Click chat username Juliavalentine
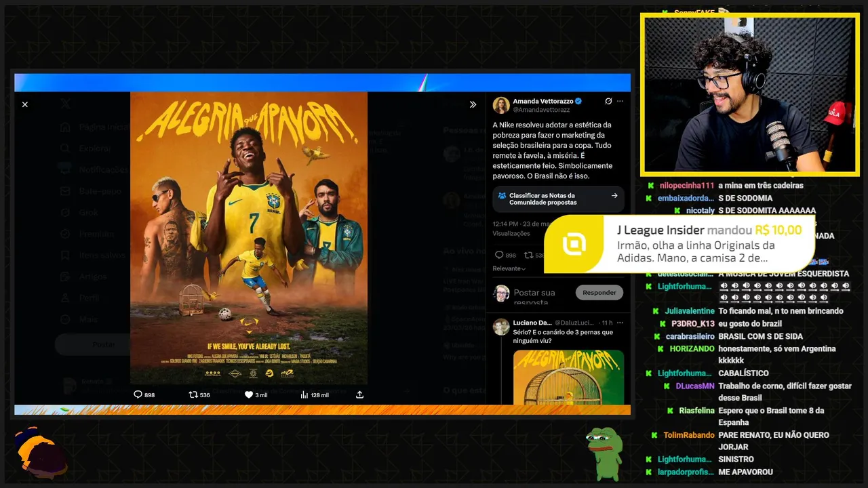This screenshot has width=868, height=488. pos(690,311)
